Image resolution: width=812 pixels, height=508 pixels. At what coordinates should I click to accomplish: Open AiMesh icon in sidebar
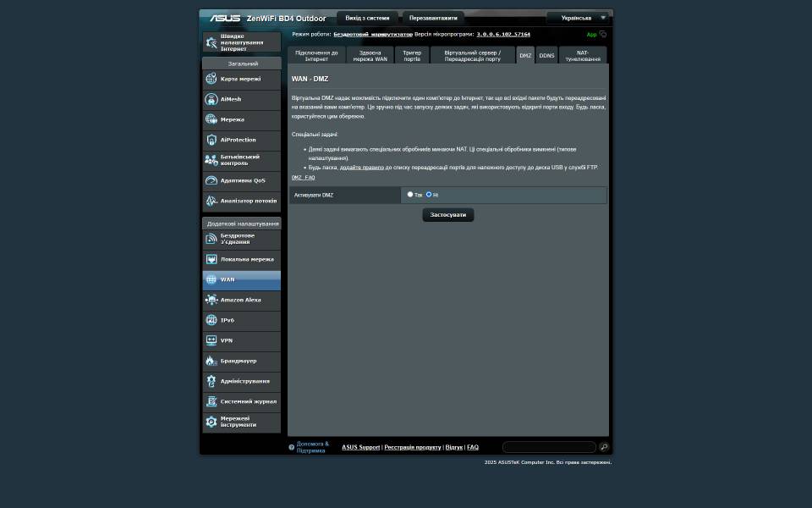click(211, 99)
